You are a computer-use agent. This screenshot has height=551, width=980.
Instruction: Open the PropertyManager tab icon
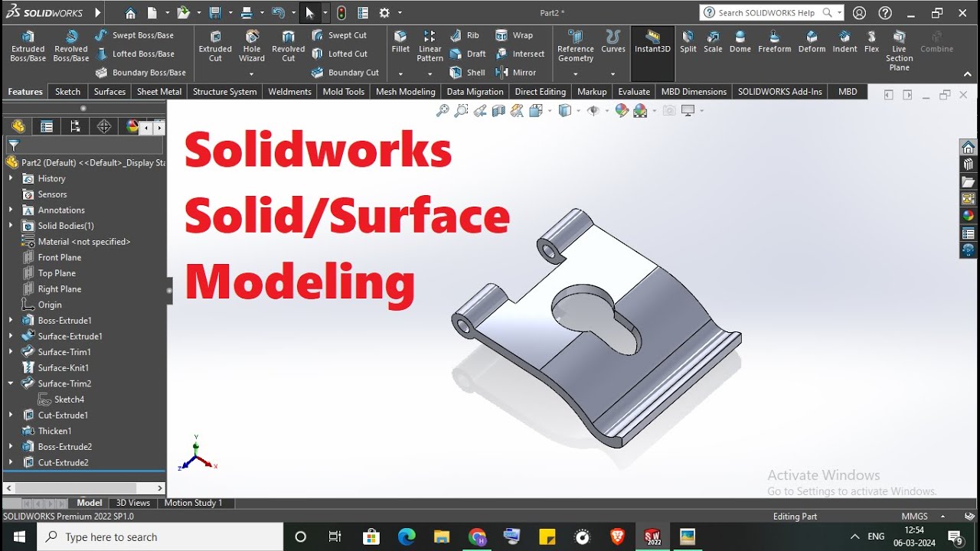[47, 126]
